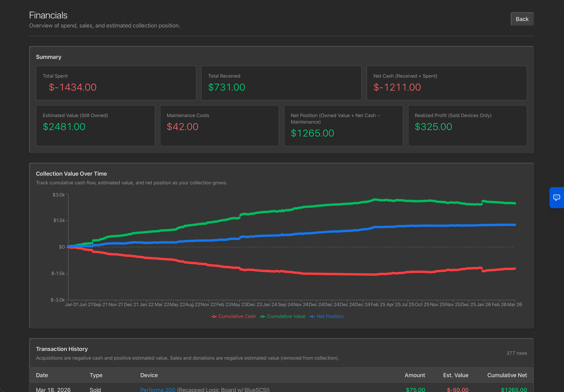Sort table by Type column header
The image size is (564, 392).
click(x=96, y=375)
